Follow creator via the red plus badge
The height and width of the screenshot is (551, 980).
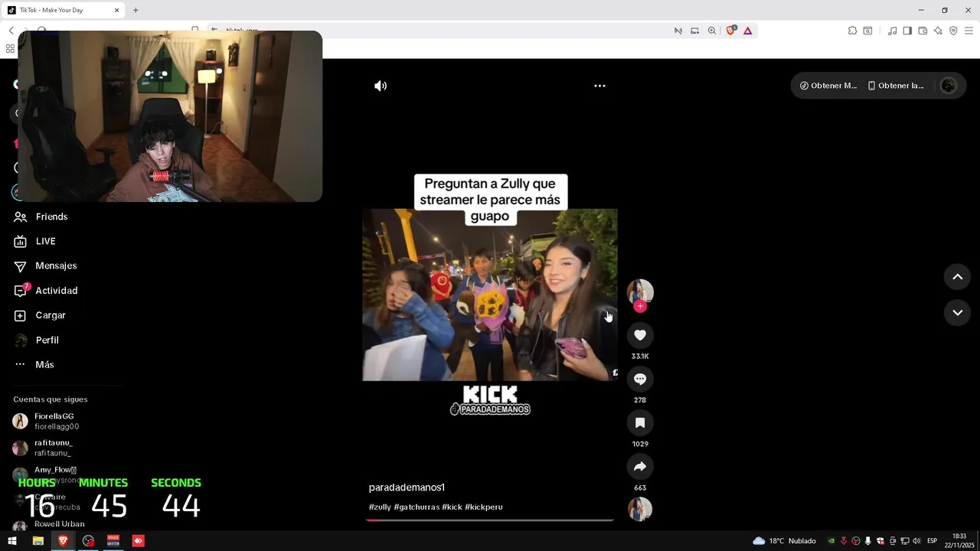640,306
